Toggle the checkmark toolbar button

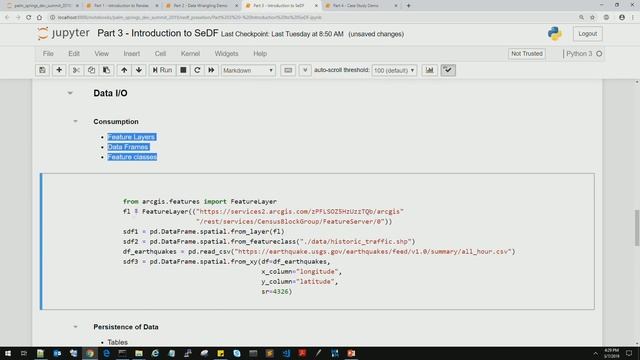(x=448, y=70)
